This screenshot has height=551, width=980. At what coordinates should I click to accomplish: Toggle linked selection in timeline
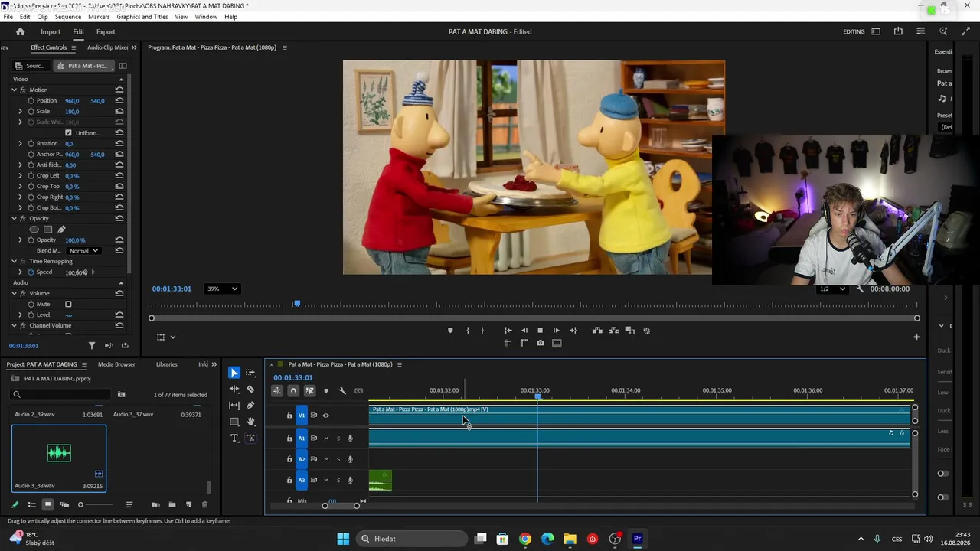point(310,391)
